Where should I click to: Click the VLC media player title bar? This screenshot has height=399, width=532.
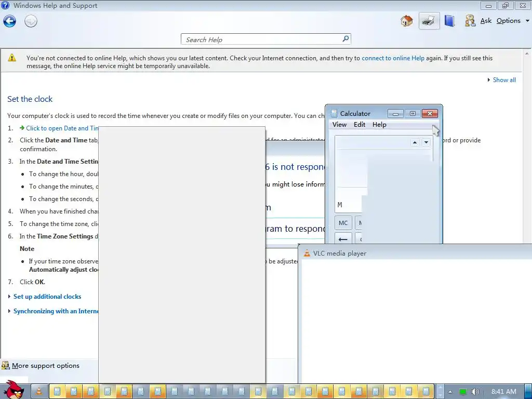pyautogui.click(x=416, y=253)
